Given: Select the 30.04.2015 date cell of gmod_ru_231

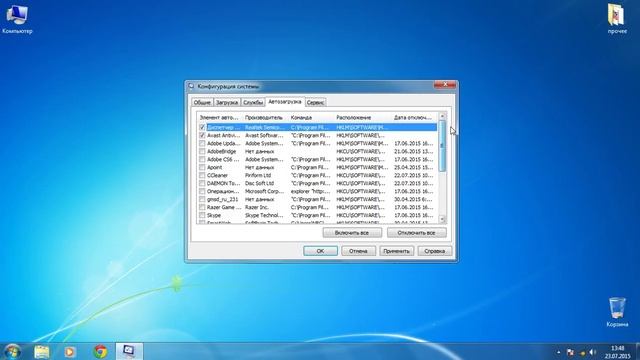Looking at the screenshot, I should click(x=413, y=199).
